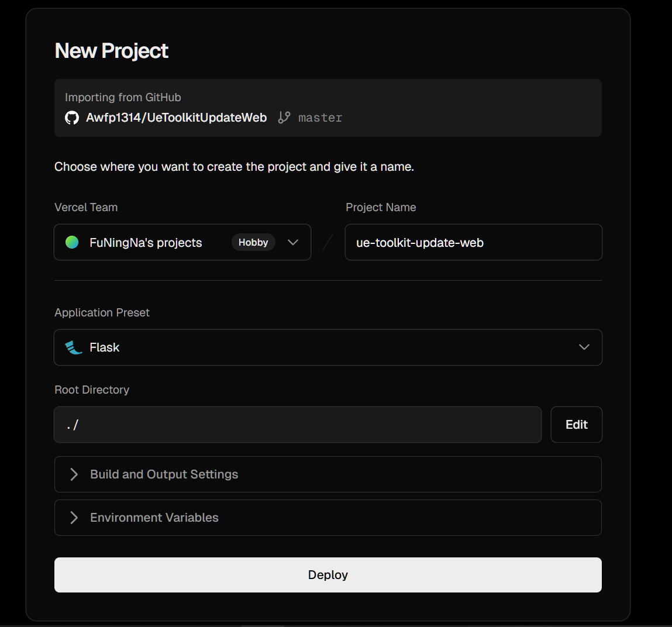672x627 pixels.
Task: Click the Project Name label
Action: point(381,208)
